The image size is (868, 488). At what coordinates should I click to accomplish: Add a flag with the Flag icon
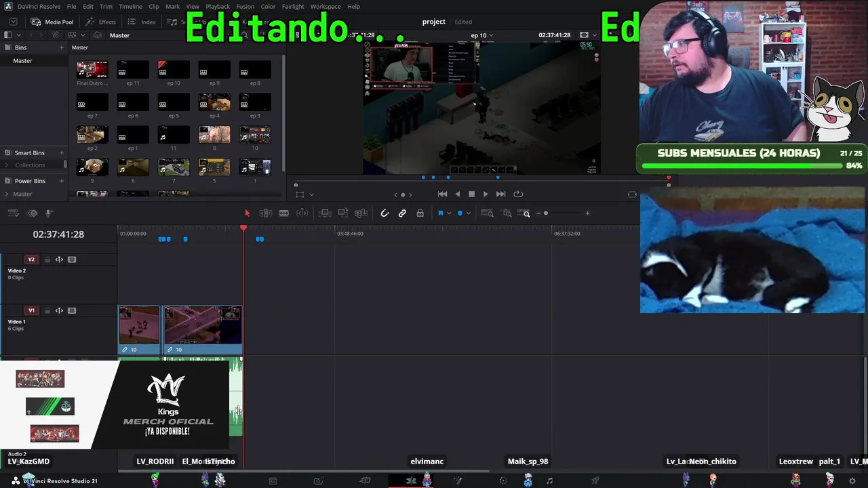click(440, 213)
